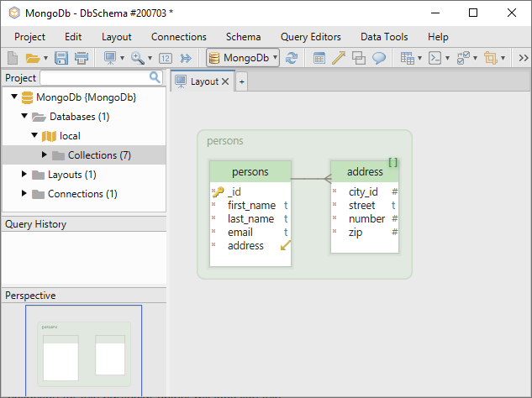Click the crop/layout tool icon
This screenshot has width=532, height=398.
(x=491, y=58)
